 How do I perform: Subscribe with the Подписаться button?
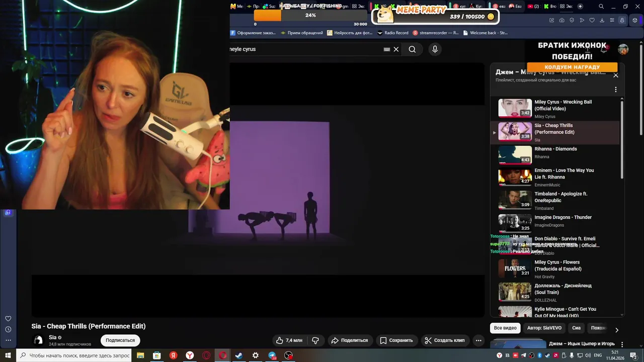pos(120,340)
